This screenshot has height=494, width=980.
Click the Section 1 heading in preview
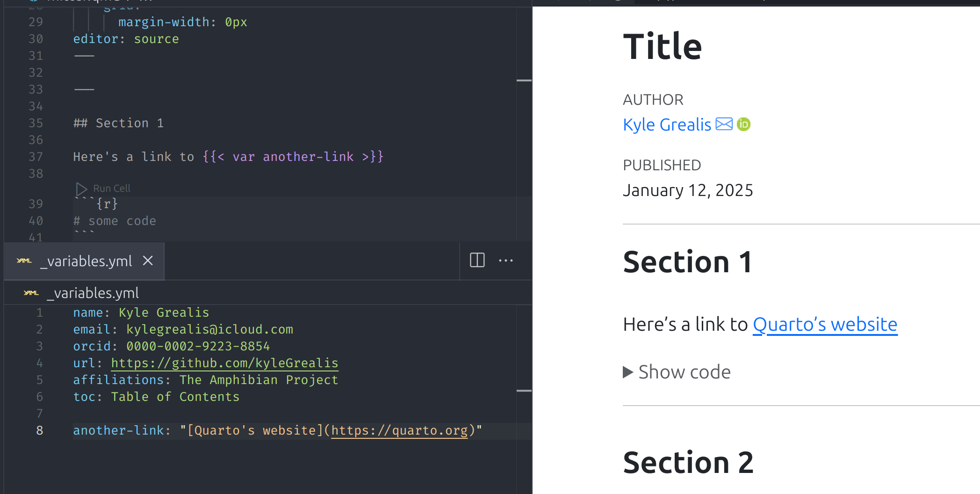click(687, 262)
